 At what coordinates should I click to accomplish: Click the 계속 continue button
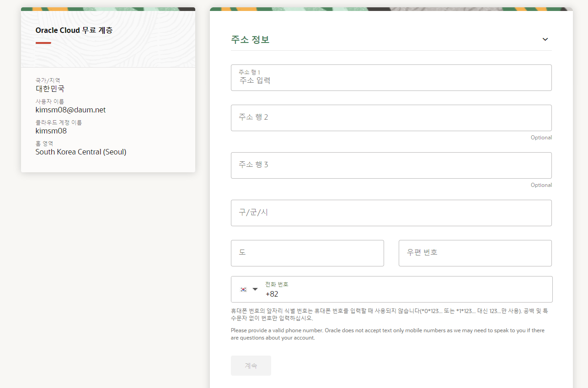click(251, 366)
